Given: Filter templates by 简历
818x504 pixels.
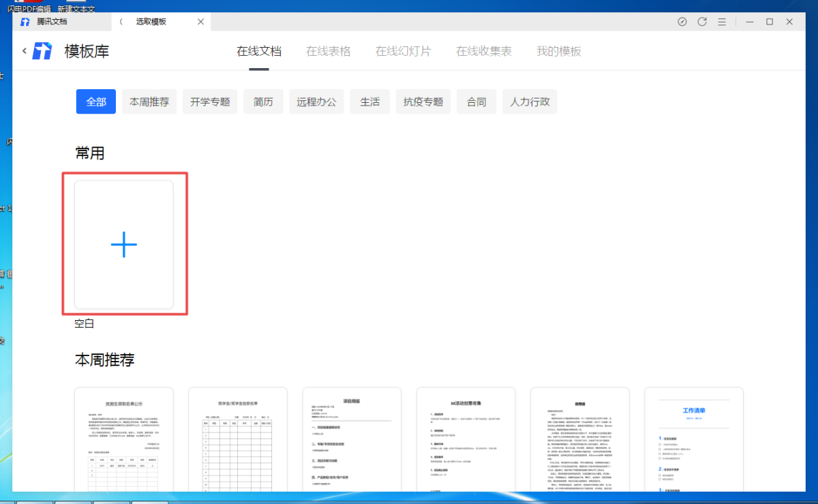Looking at the screenshot, I should pos(263,102).
